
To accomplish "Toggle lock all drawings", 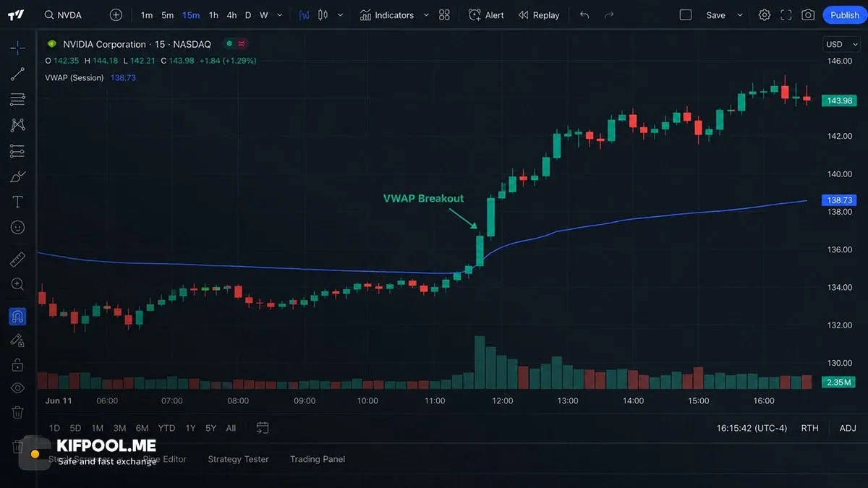I will click(x=17, y=364).
